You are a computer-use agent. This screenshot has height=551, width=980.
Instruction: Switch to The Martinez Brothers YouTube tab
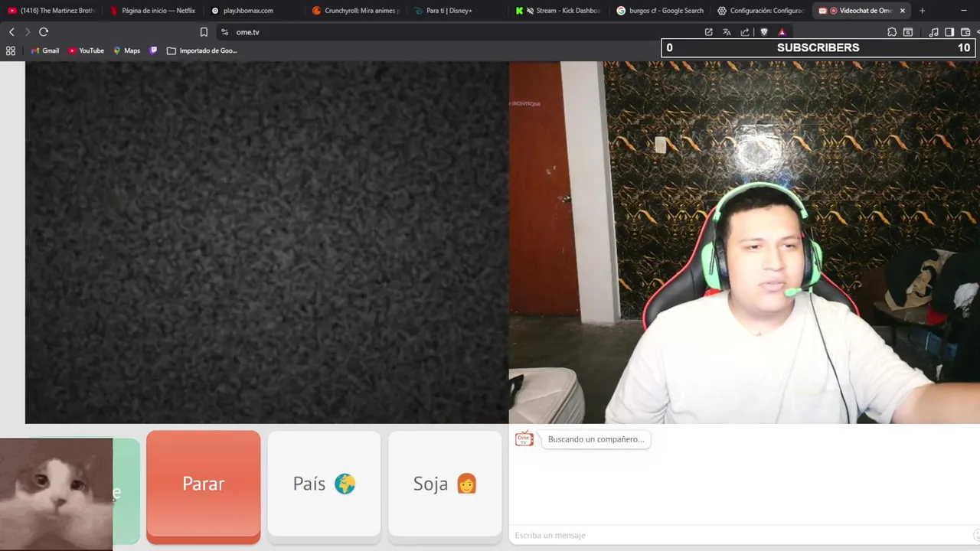click(51, 11)
